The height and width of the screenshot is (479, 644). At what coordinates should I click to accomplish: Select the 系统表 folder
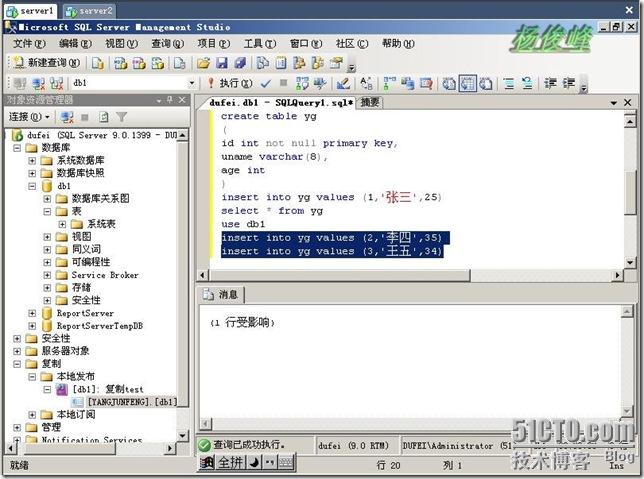[x=101, y=224]
